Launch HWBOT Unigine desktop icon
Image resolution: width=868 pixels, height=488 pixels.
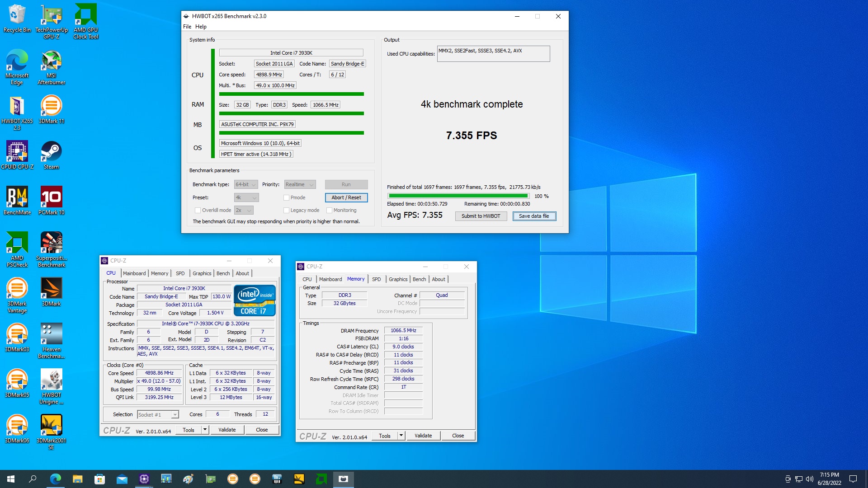52,387
